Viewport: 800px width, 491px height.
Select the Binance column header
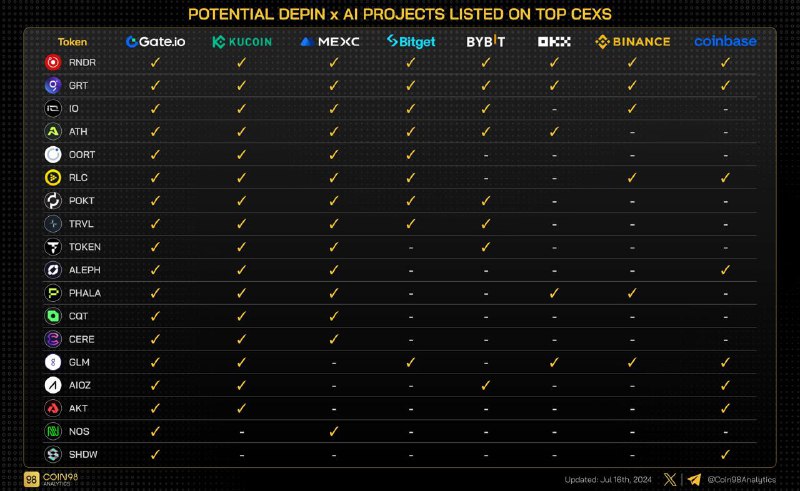click(633, 42)
